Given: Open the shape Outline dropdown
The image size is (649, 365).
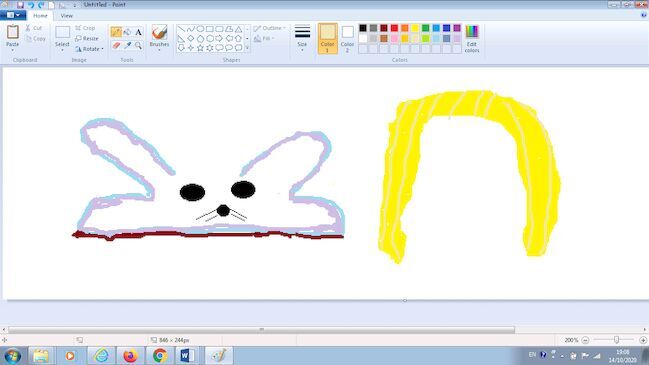Looking at the screenshot, I should (269, 28).
